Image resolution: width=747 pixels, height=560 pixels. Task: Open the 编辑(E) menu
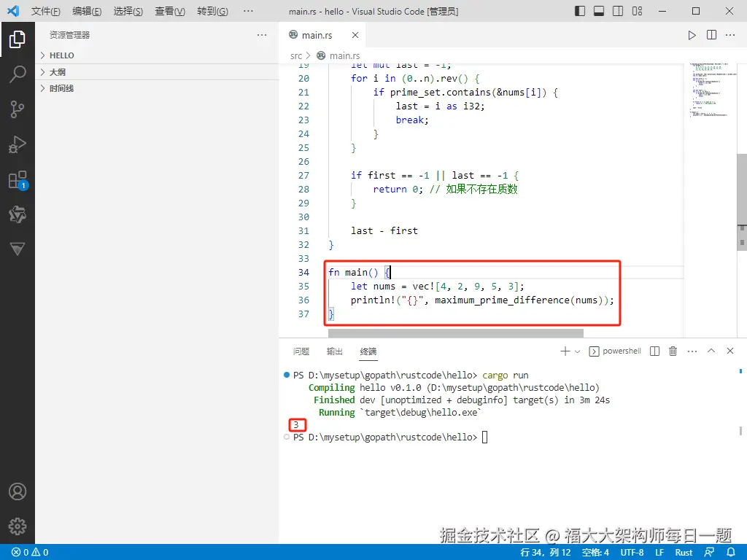87,11
